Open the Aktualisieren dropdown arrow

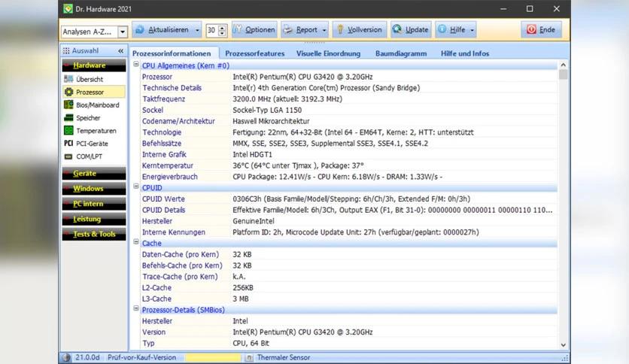pos(197,30)
